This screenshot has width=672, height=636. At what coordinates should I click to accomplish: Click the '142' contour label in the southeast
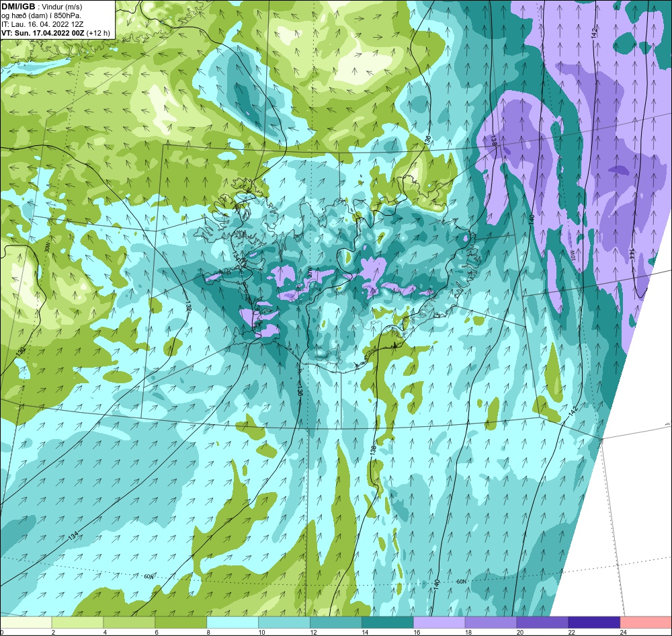(573, 410)
